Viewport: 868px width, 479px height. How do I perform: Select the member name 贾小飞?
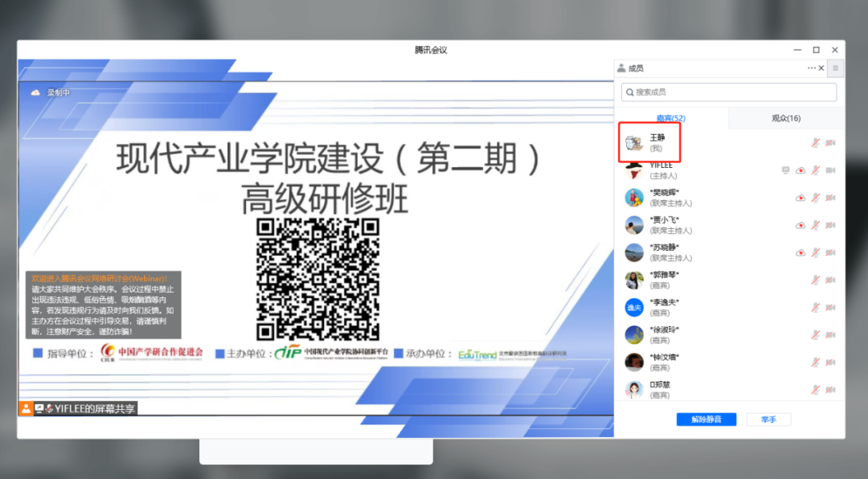click(x=665, y=220)
